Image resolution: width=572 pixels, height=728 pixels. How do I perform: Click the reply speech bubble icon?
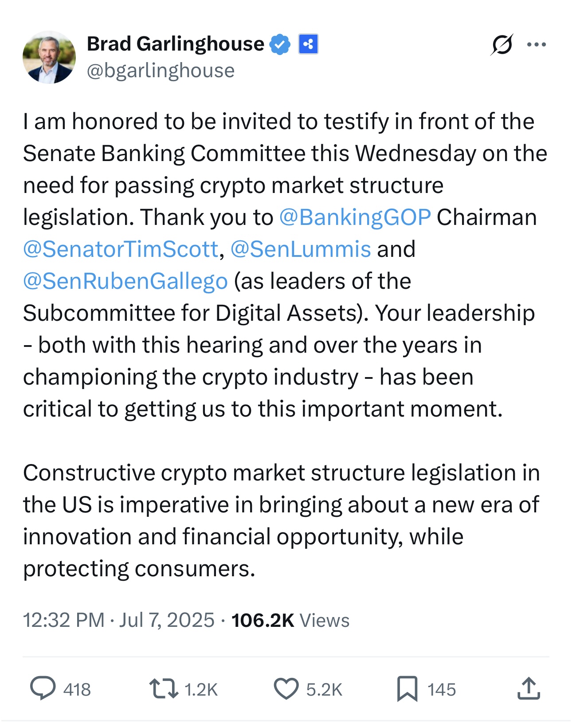(43, 689)
